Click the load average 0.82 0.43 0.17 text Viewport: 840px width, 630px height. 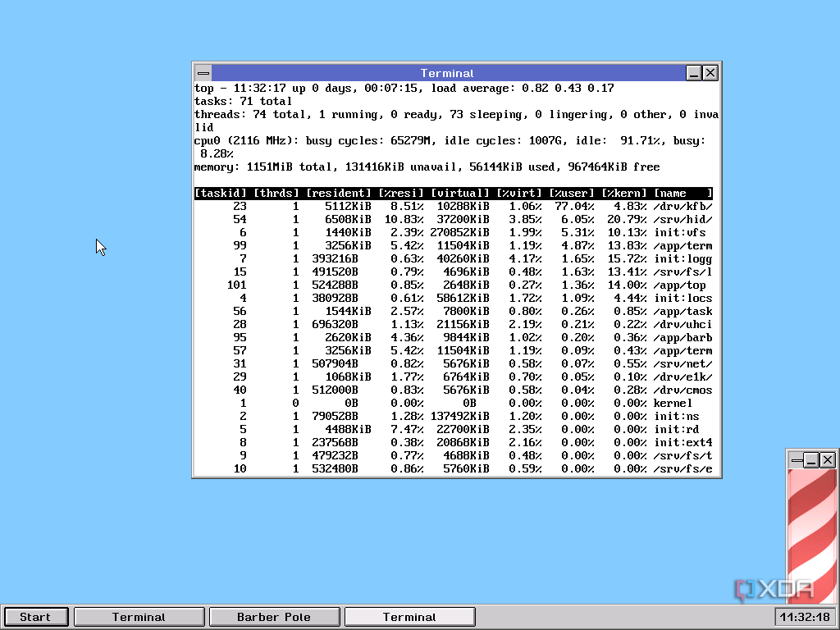[523, 88]
